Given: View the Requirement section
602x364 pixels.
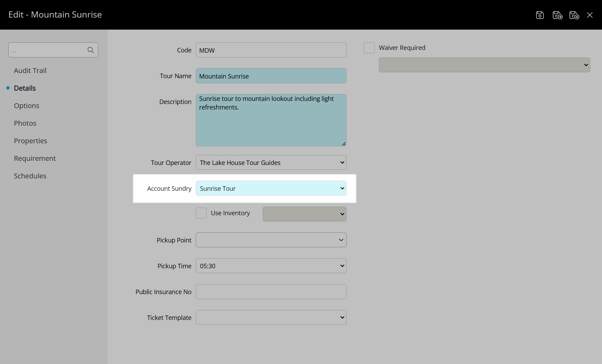Looking at the screenshot, I should [35, 158].
